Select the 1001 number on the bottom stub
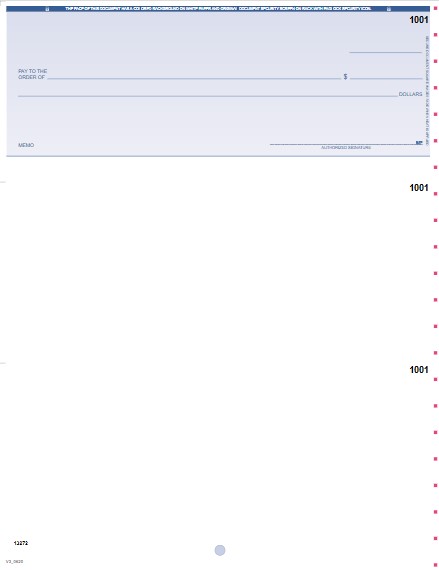This screenshot has height=570, width=439. click(419, 370)
